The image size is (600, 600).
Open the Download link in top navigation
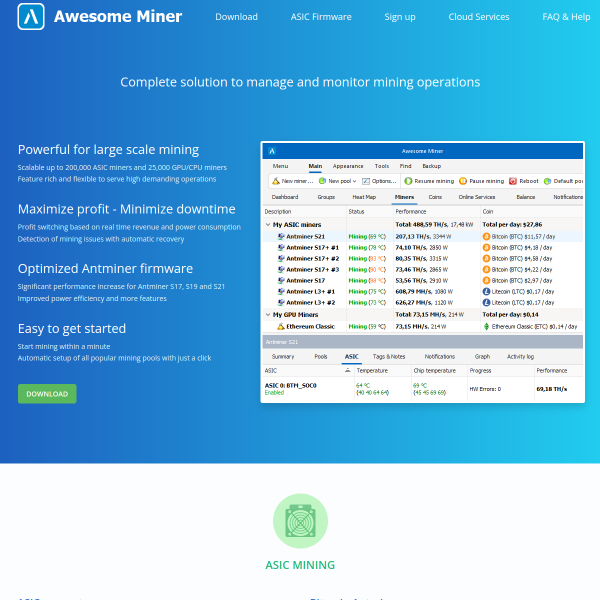(236, 17)
